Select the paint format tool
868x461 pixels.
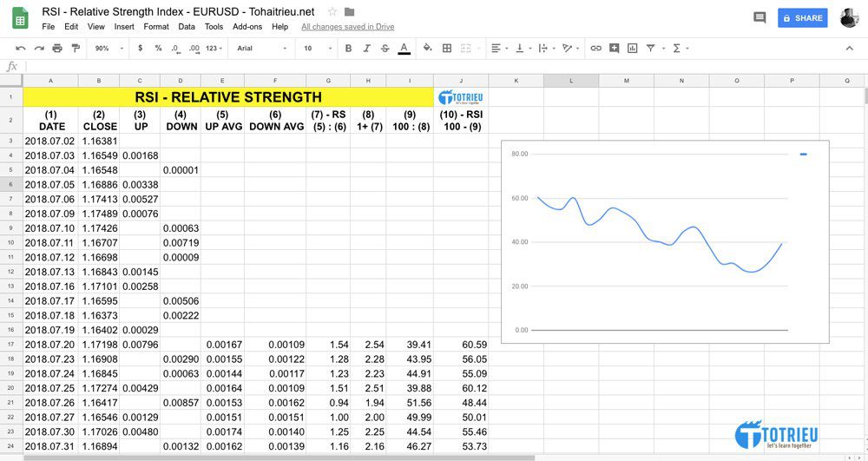76,48
